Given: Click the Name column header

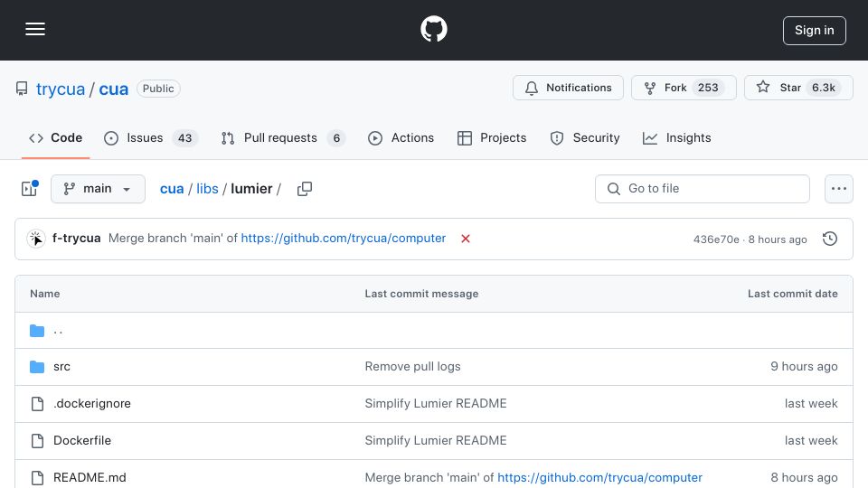Looking at the screenshot, I should pyautogui.click(x=45, y=294).
